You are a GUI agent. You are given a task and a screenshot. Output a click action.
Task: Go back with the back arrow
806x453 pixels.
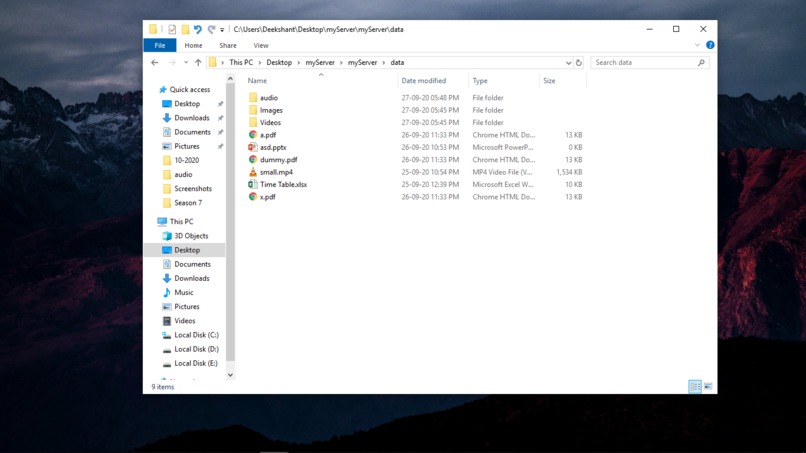(155, 62)
